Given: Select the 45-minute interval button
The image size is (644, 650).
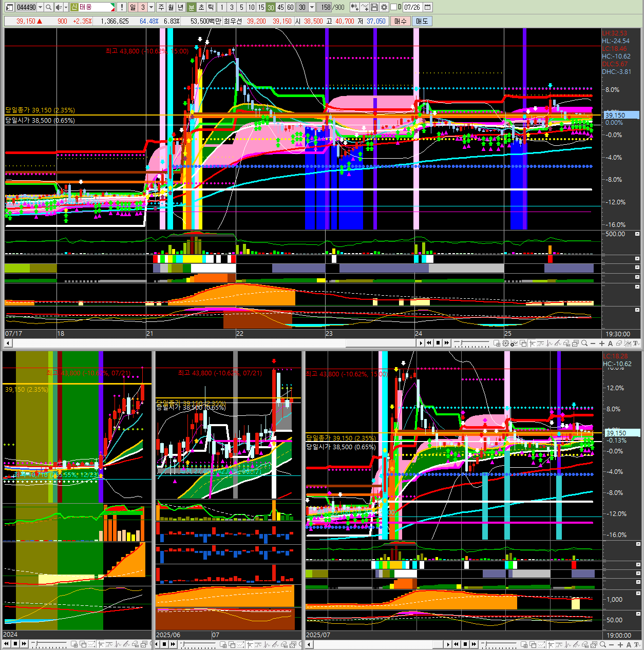Looking at the screenshot, I should coord(280,7).
